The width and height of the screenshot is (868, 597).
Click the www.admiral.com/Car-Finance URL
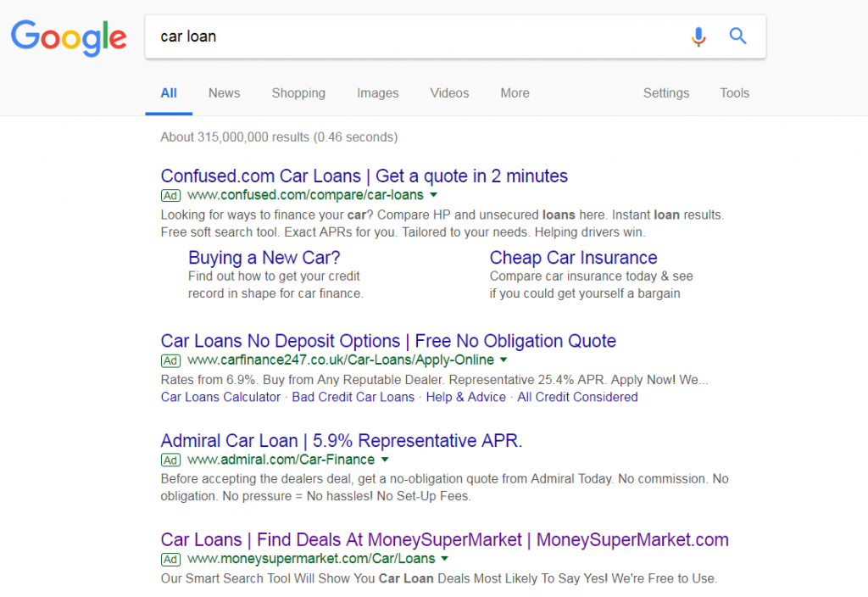pos(281,460)
